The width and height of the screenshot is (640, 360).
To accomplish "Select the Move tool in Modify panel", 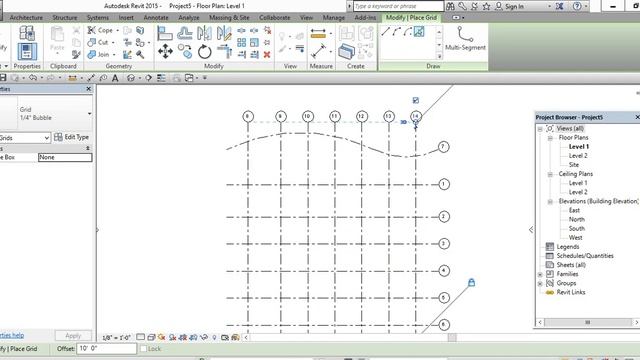I will tap(165, 52).
